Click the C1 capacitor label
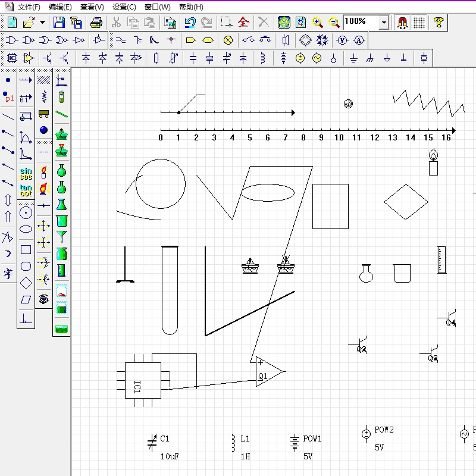The image size is (476, 476). click(x=165, y=439)
